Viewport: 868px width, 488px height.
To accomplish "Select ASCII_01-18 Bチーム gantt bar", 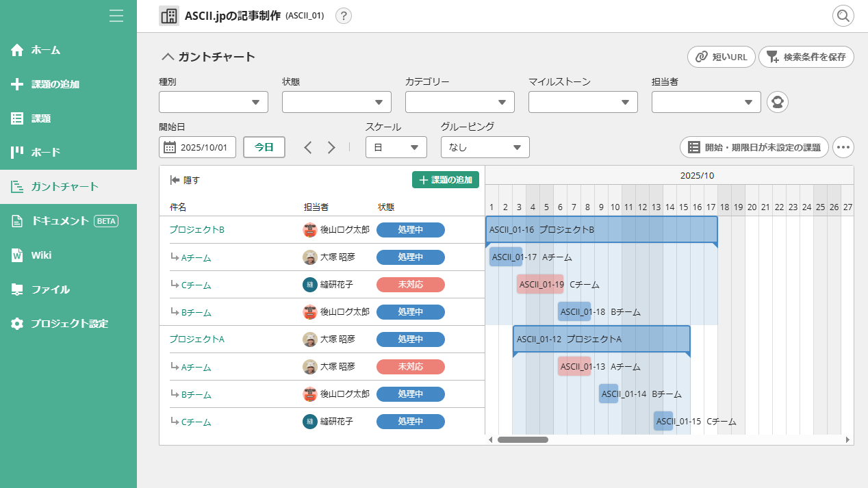I will (574, 311).
